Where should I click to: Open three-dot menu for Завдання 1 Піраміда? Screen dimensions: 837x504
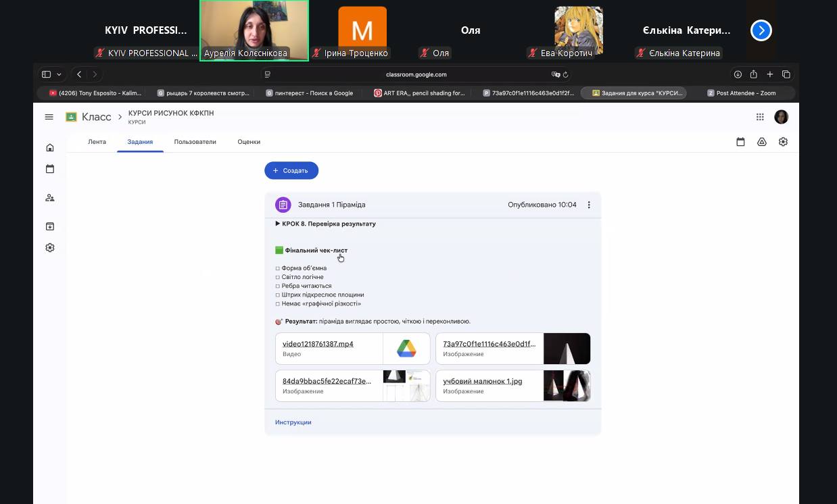click(589, 205)
